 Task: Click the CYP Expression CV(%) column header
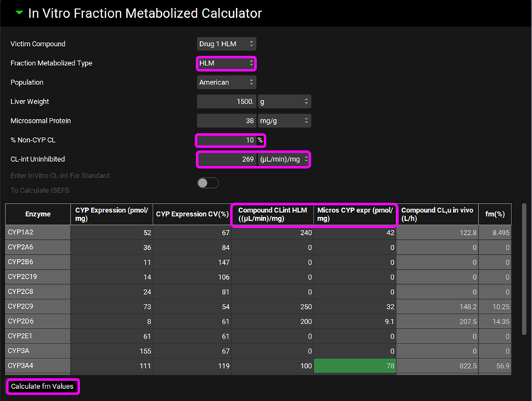[192, 214]
